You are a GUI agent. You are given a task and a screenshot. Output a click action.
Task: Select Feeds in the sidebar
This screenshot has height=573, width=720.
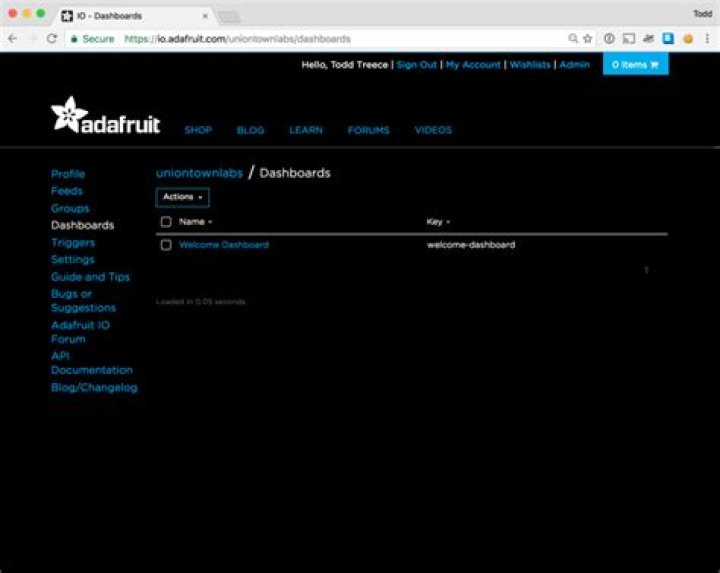point(67,191)
